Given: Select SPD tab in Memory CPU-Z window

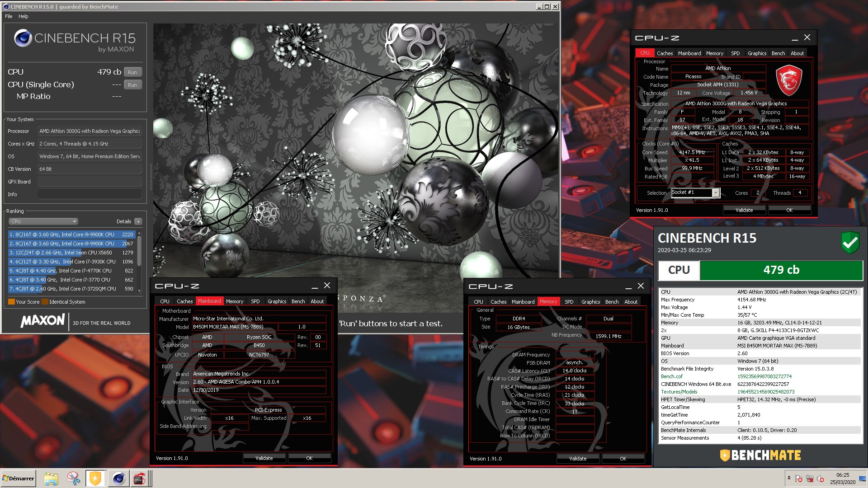Looking at the screenshot, I should 569,302.
